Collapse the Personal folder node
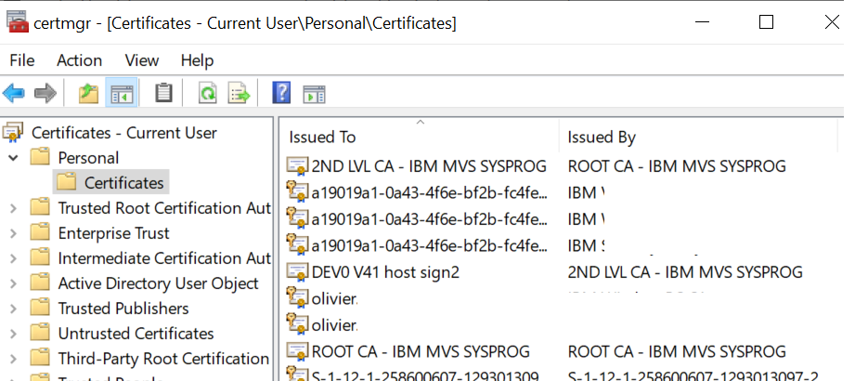The width and height of the screenshot is (868, 381). click(x=13, y=158)
